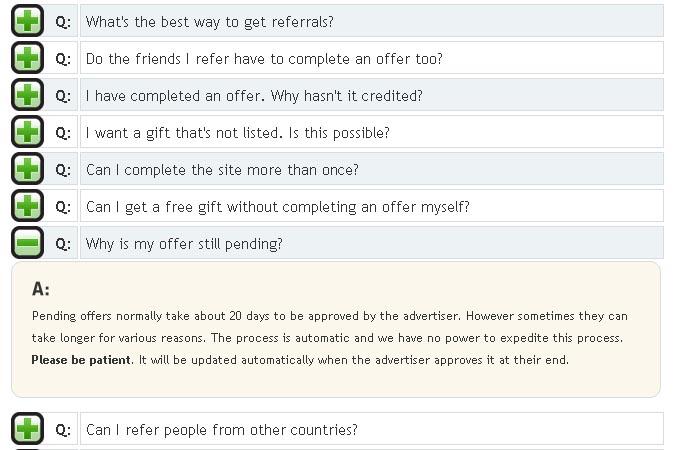Open the "Do the friends I refer" question text
688x450 pixels.
pos(264,59)
